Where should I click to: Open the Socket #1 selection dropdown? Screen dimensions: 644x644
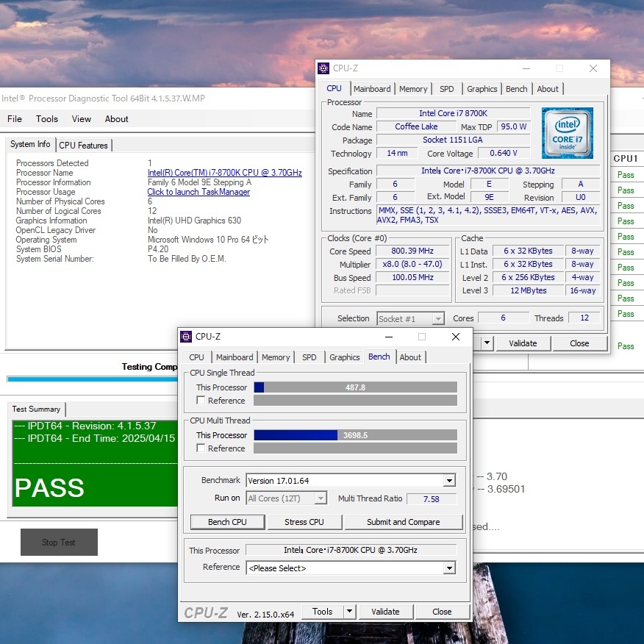click(x=438, y=319)
